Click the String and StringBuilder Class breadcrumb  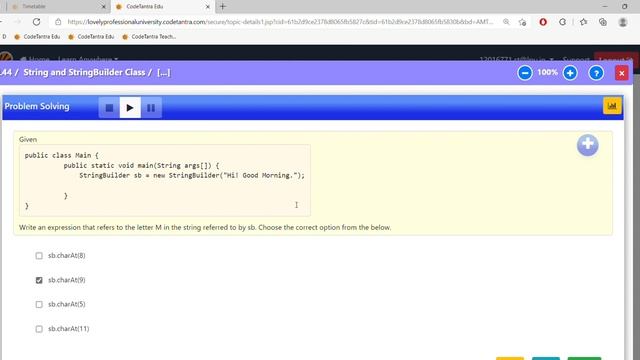coord(84,73)
